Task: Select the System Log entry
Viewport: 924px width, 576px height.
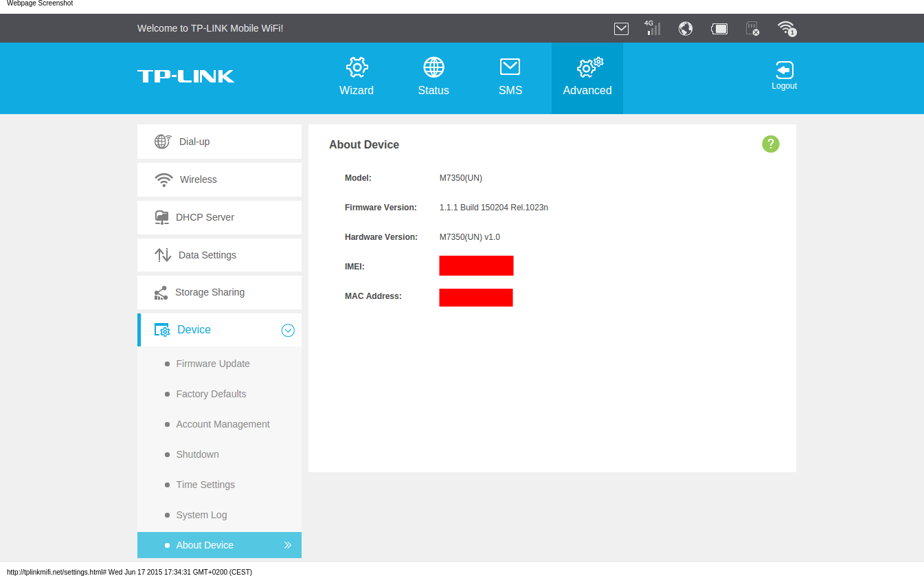Action: (201, 515)
